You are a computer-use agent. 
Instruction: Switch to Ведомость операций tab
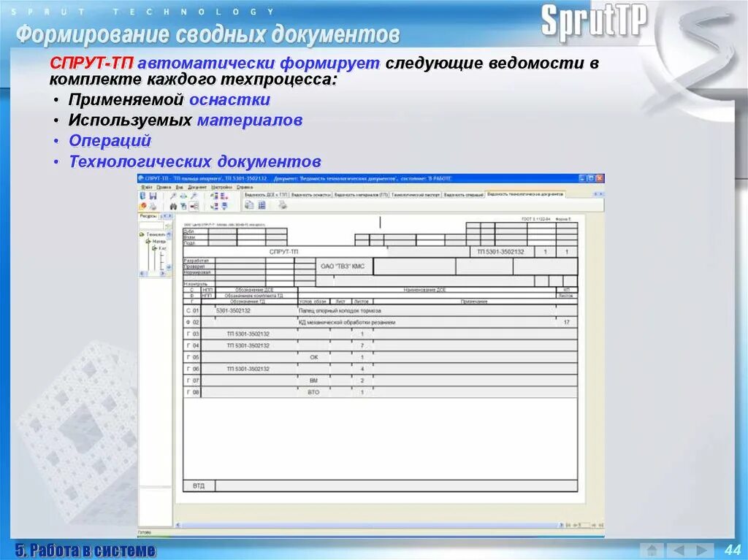[x=463, y=195]
